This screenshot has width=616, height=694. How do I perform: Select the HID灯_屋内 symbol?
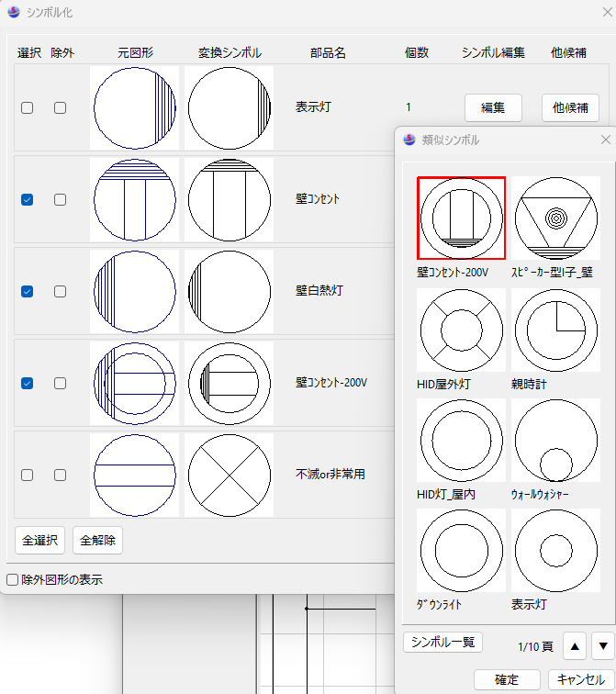coord(461,440)
